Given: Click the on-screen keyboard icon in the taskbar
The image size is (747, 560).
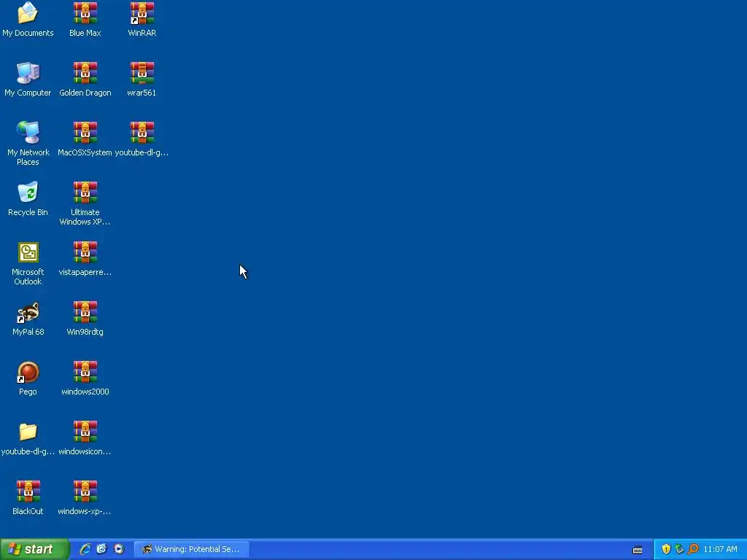Looking at the screenshot, I should click(638, 550).
